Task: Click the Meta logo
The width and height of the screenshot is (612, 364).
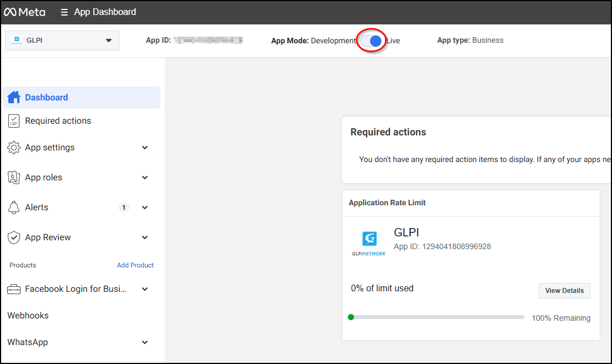Action: click(x=25, y=12)
